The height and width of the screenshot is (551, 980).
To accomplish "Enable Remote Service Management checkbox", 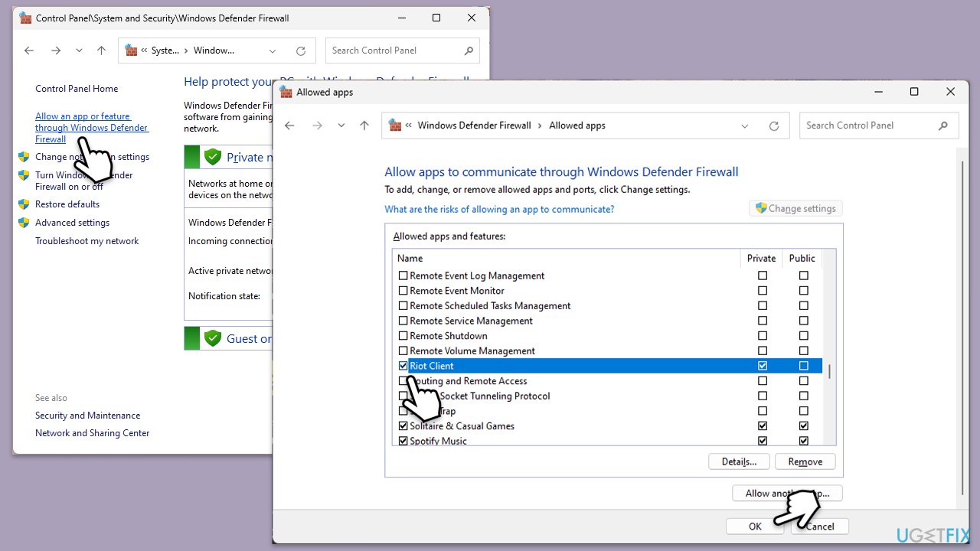I will point(403,321).
